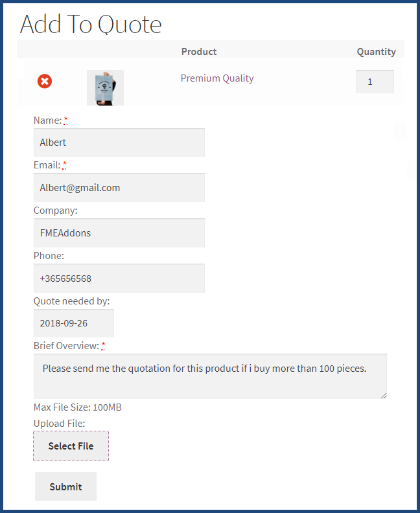Click the required asterisk beside Email label
Image resolution: width=420 pixels, height=513 pixels.
(x=64, y=165)
